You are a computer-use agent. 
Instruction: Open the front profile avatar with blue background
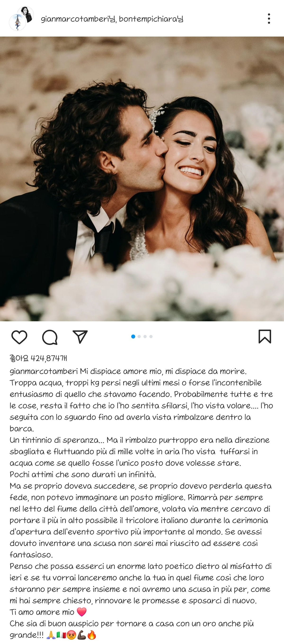click(x=18, y=23)
